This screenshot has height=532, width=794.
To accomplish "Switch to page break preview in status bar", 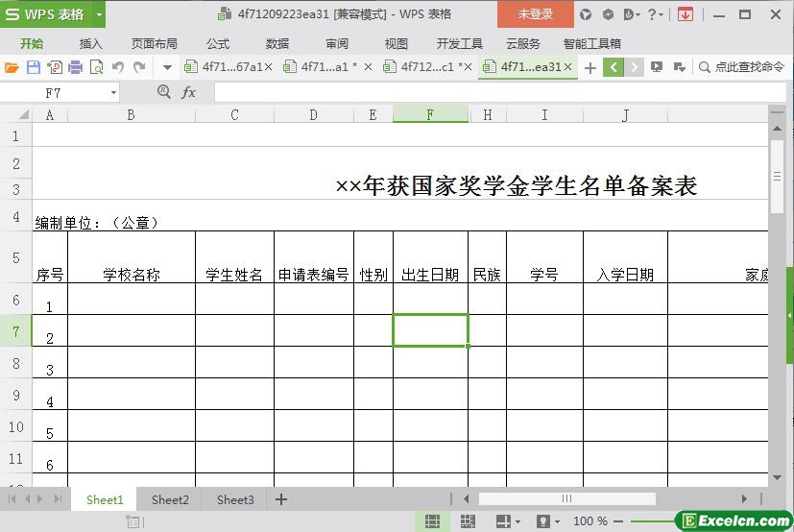I will (x=468, y=520).
